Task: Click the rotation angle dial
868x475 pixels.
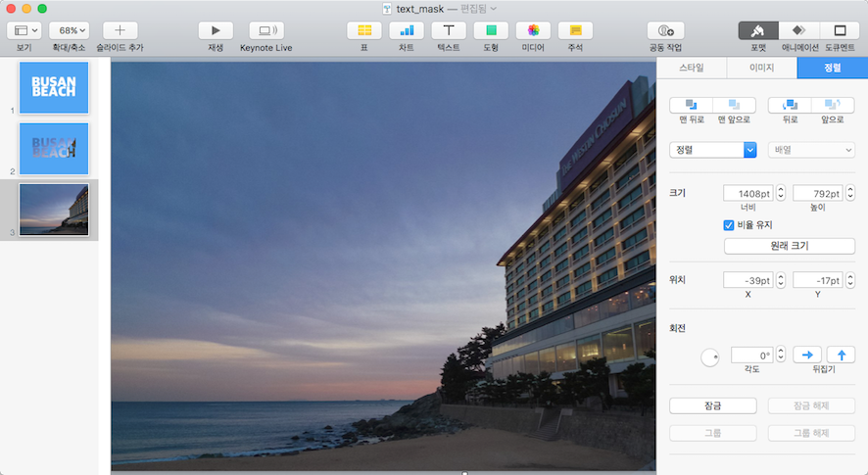Action: [x=709, y=357]
